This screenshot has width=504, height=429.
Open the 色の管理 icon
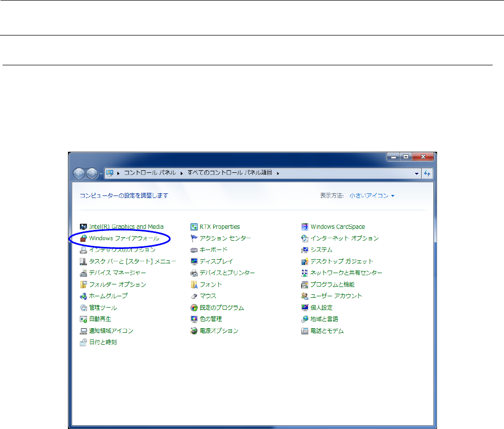tap(194, 319)
